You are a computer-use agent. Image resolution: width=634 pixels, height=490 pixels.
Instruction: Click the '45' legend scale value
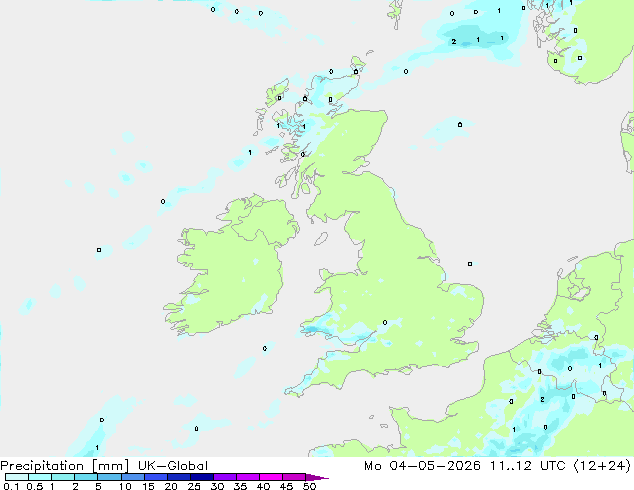(286, 486)
